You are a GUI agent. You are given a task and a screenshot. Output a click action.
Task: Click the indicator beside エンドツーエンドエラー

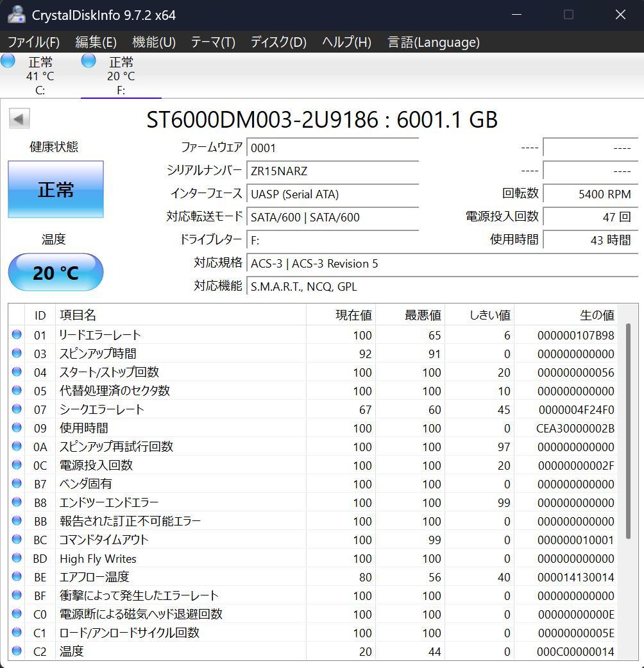click(x=16, y=502)
